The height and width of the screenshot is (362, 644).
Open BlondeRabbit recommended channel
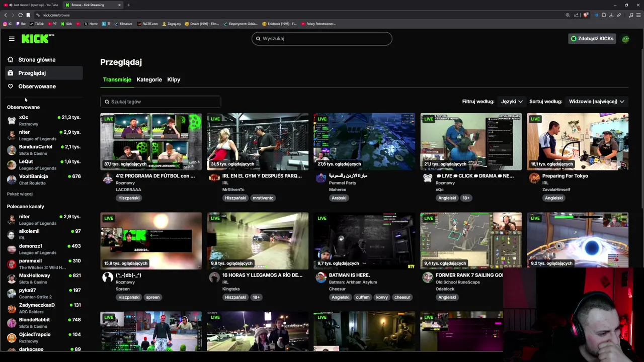44,323
